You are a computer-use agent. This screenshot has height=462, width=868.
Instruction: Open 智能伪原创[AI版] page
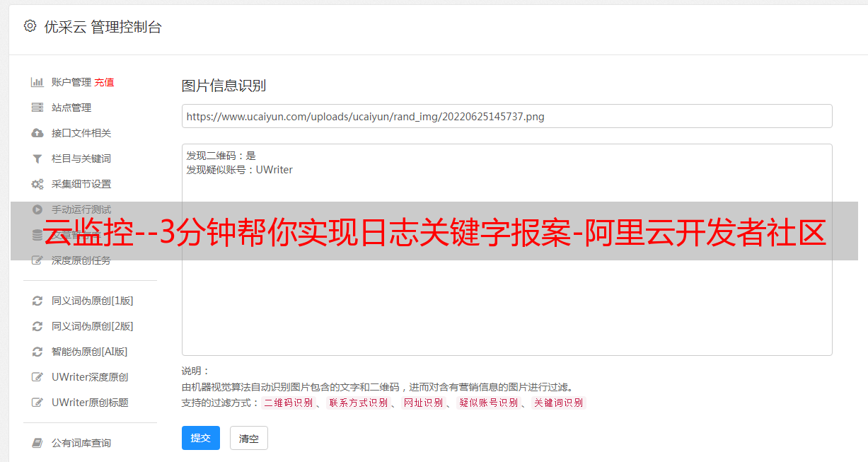[90, 352]
